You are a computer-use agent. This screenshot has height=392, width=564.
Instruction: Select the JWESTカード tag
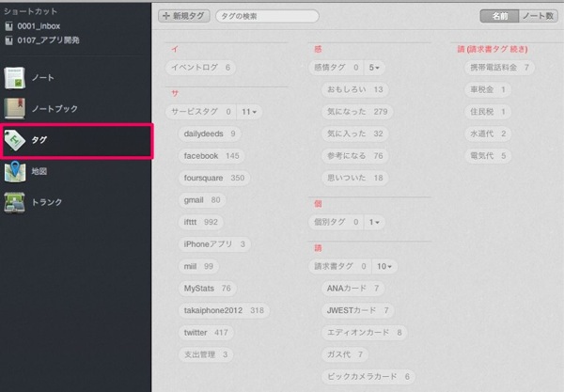click(x=358, y=310)
